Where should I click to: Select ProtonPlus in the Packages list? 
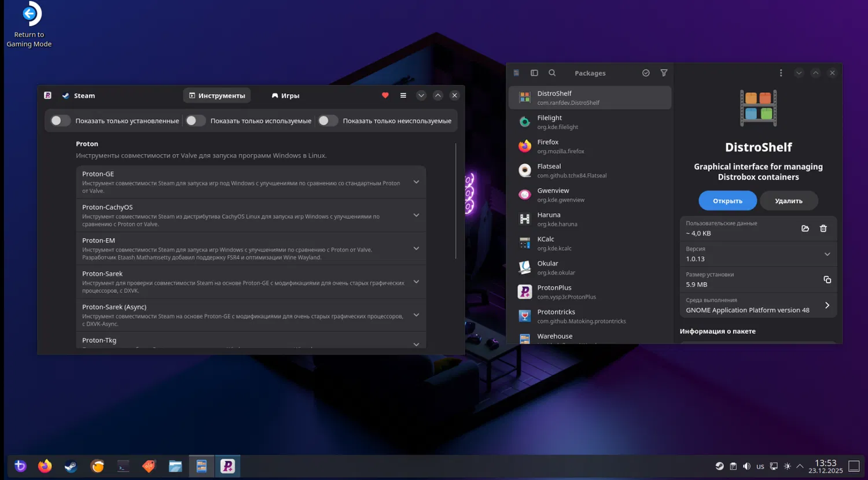tap(590, 292)
